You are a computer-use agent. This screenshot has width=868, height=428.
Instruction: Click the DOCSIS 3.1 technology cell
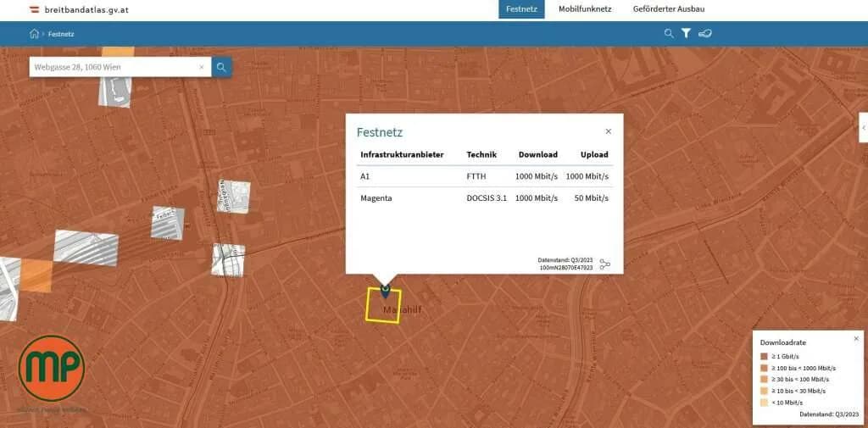[x=487, y=197]
